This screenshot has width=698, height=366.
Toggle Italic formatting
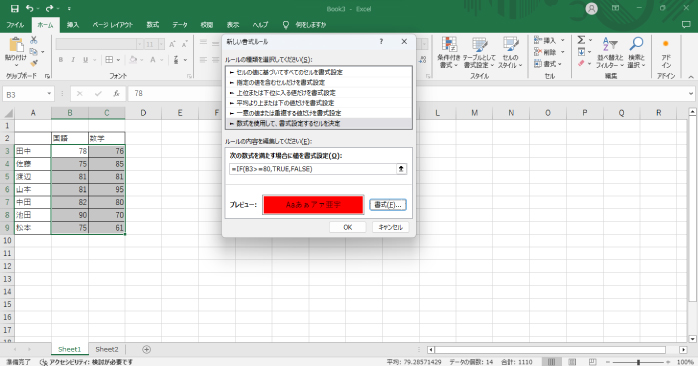[x=73, y=60]
